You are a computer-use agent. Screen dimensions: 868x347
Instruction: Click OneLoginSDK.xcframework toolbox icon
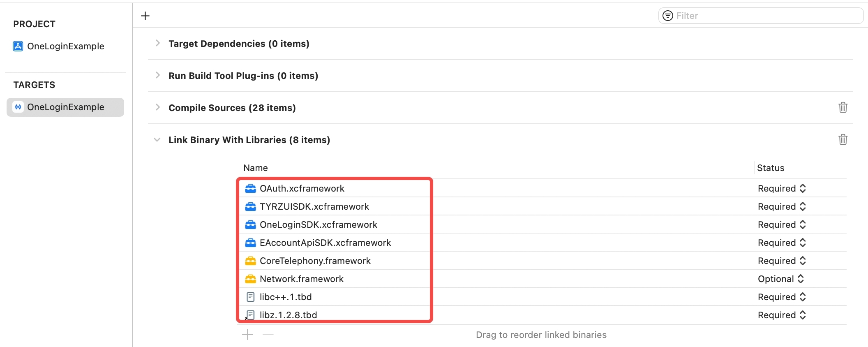250,224
